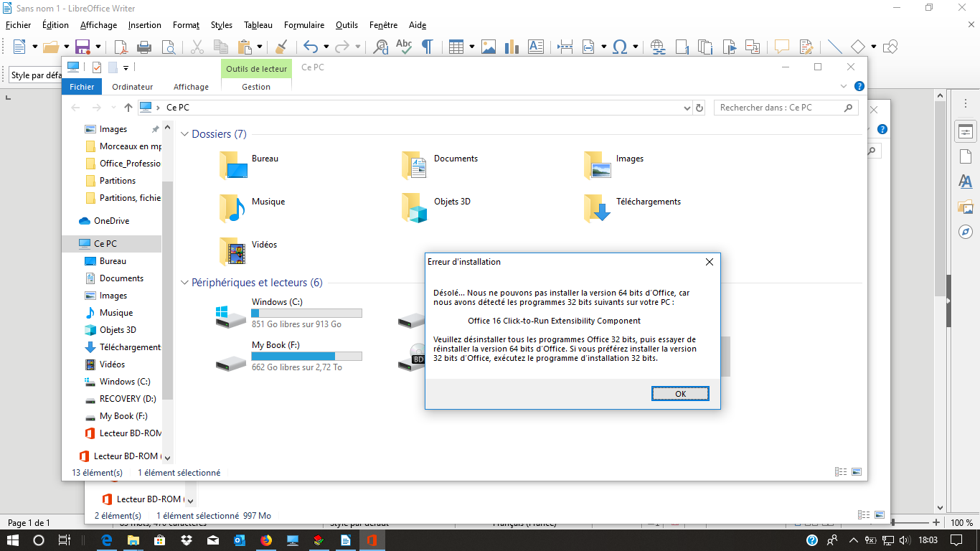This screenshot has height=551, width=980.
Task: Open the Gestion tab in Explorer ribbon
Action: (x=256, y=87)
